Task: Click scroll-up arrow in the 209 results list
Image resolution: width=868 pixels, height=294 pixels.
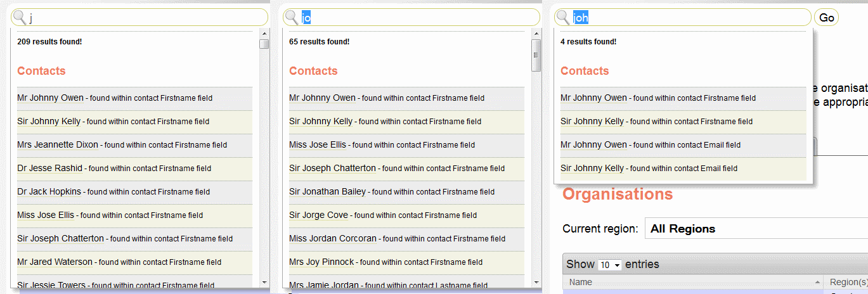Action: coord(264,34)
